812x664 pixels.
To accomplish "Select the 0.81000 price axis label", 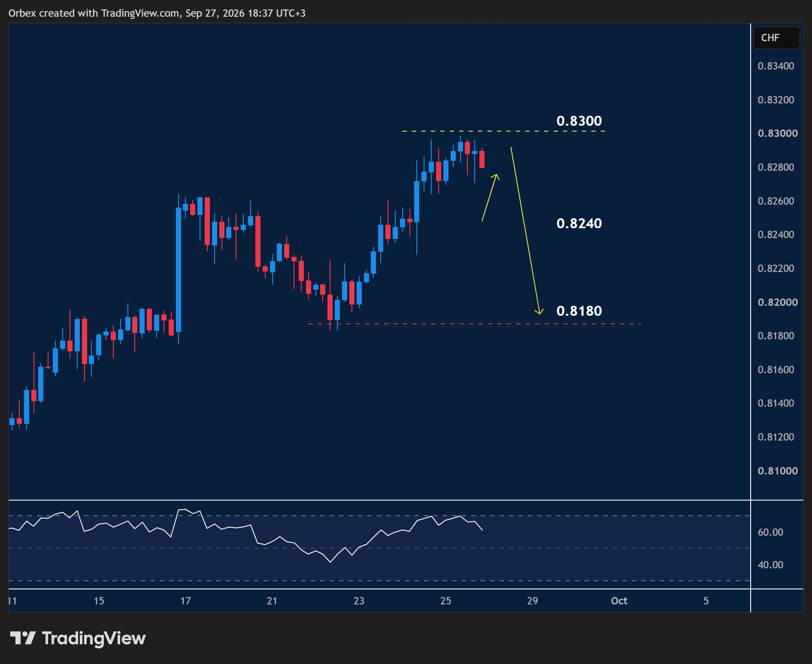I will coord(778,471).
